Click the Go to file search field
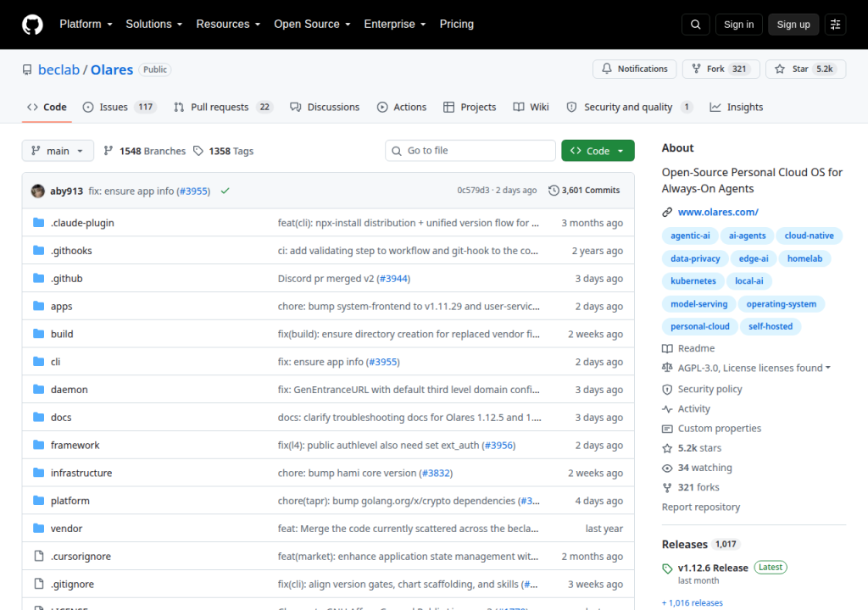868x610 pixels. pos(470,151)
